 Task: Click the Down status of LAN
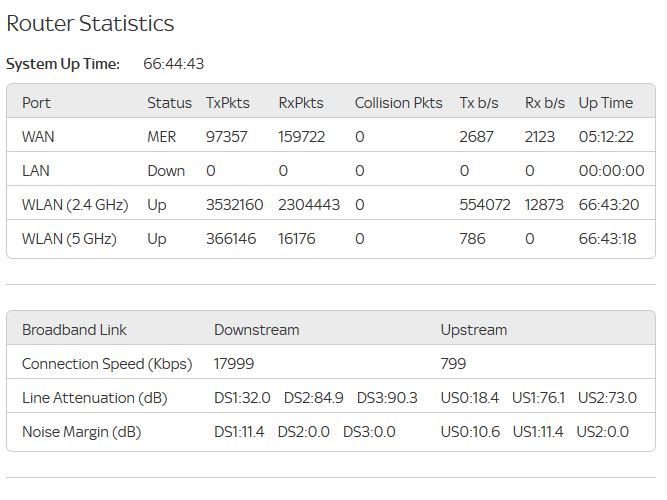pos(166,171)
